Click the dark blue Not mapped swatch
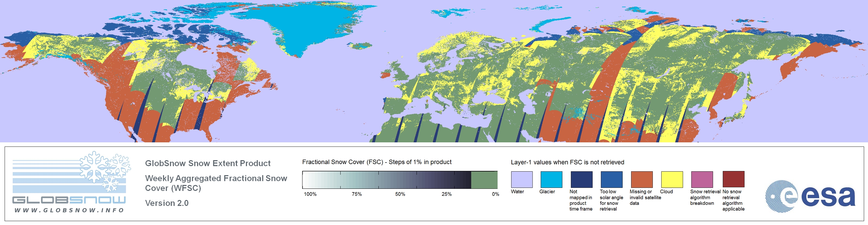Viewport: 868px width, 225px height. click(581, 179)
